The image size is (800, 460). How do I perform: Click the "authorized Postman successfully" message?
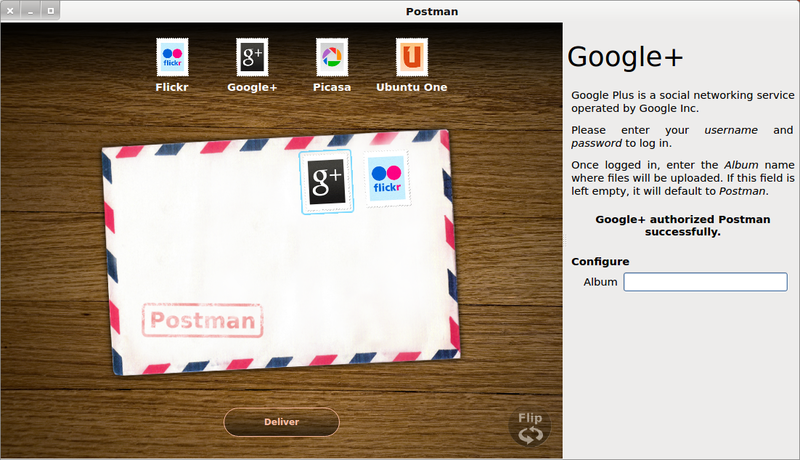[x=682, y=225]
